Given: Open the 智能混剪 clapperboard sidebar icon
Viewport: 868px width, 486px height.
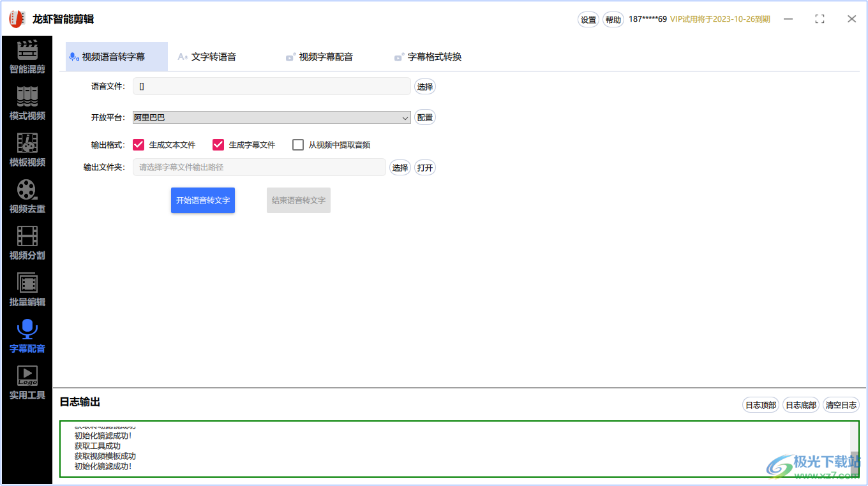Looking at the screenshot, I should 27,50.
